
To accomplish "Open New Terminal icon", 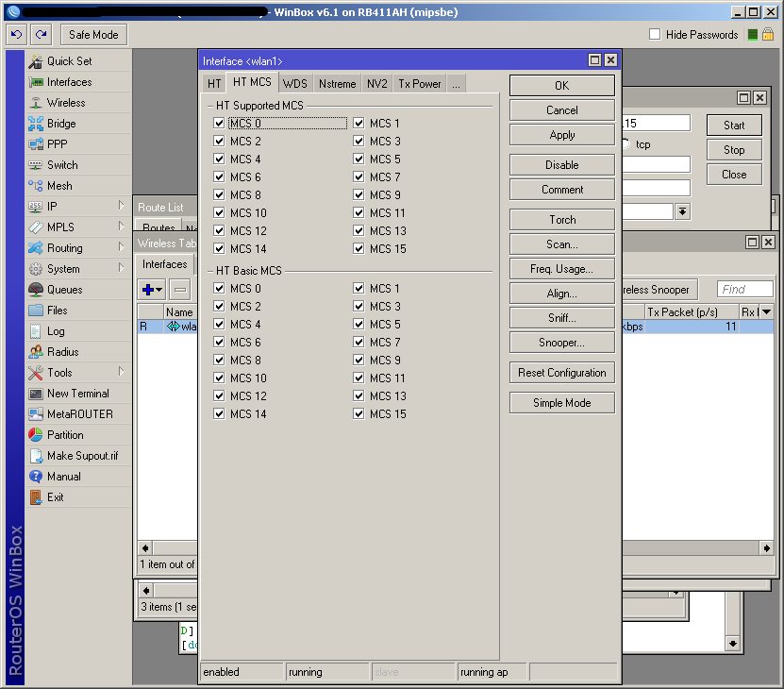I will coord(36,394).
